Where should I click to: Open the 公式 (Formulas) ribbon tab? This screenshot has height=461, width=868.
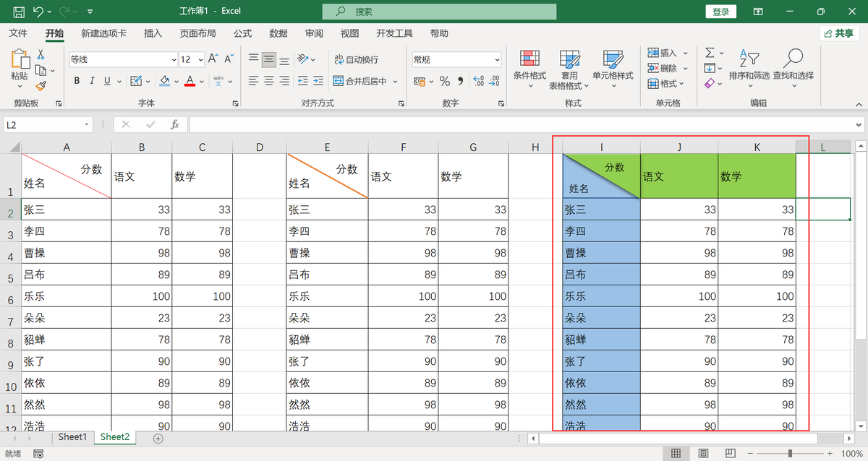(242, 33)
